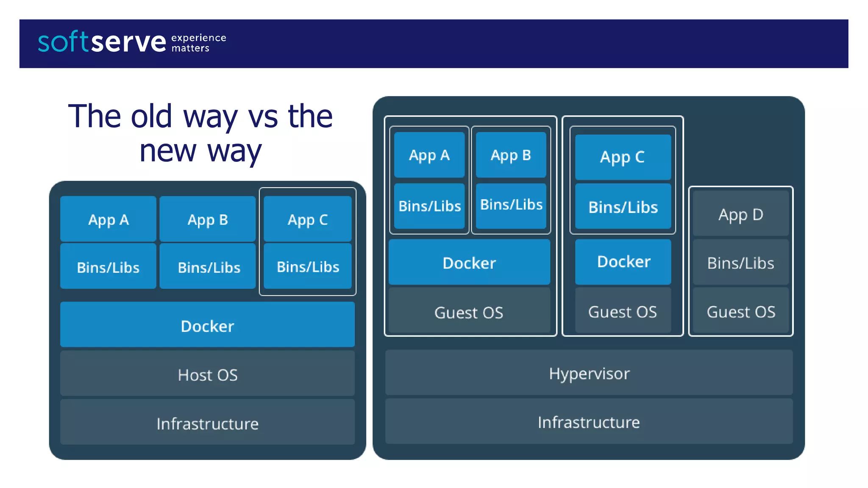Click the widest Guest OS block on the right

pos(469,312)
